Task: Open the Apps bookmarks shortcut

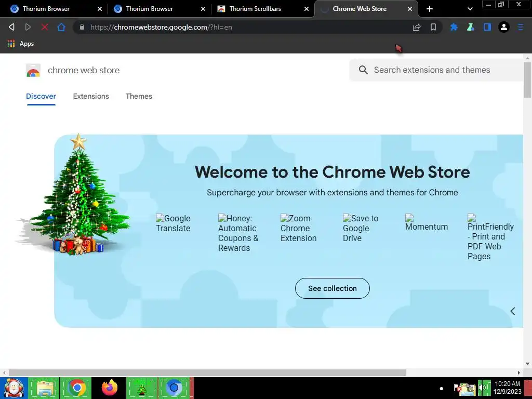Action: (21, 44)
